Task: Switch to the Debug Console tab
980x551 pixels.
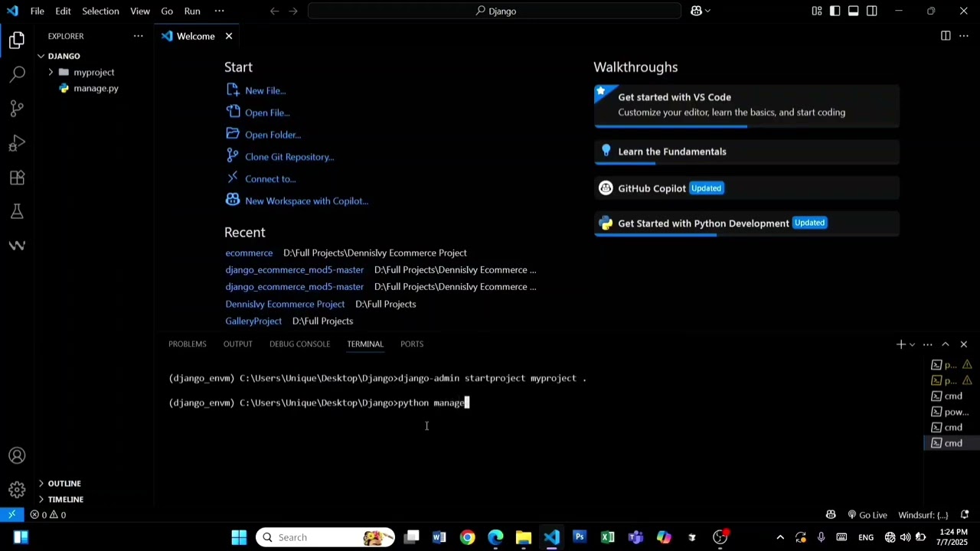Action: (x=299, y=344)
